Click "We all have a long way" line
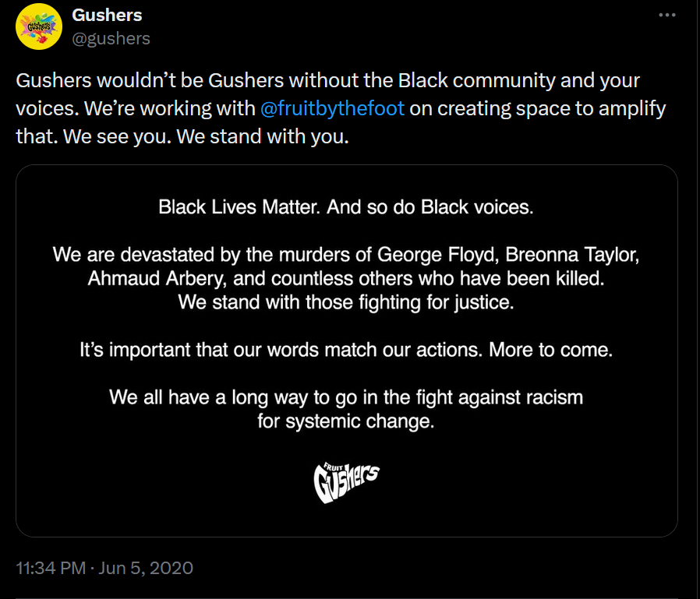This screenshot has width=700, height=599. tap(346, 397)
